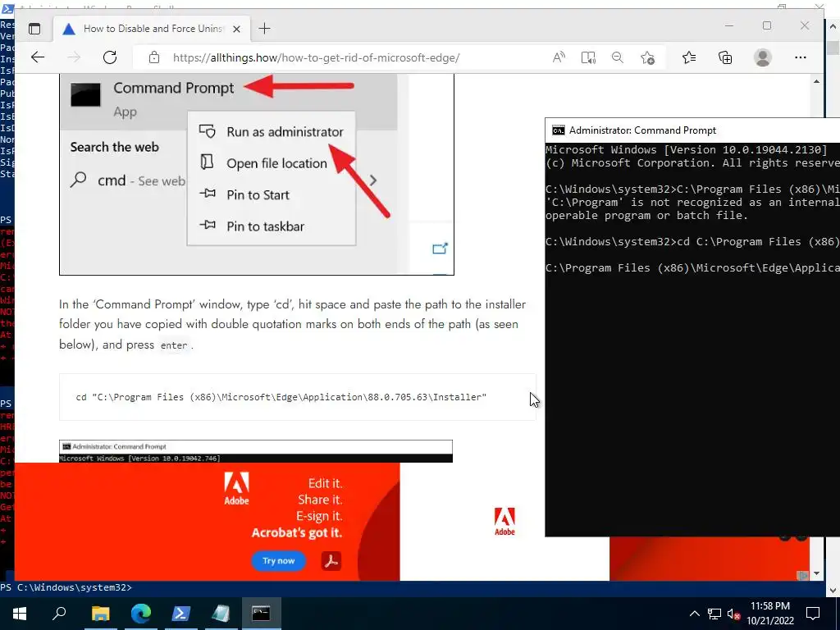
Task: Open Action Center notifications icon
Action: [x=813, y=614]
